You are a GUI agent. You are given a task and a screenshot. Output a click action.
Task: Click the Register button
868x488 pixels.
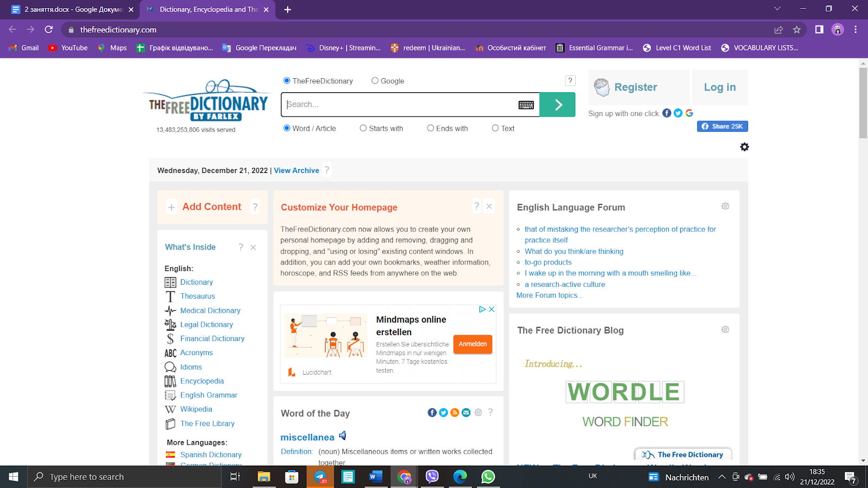639,87
